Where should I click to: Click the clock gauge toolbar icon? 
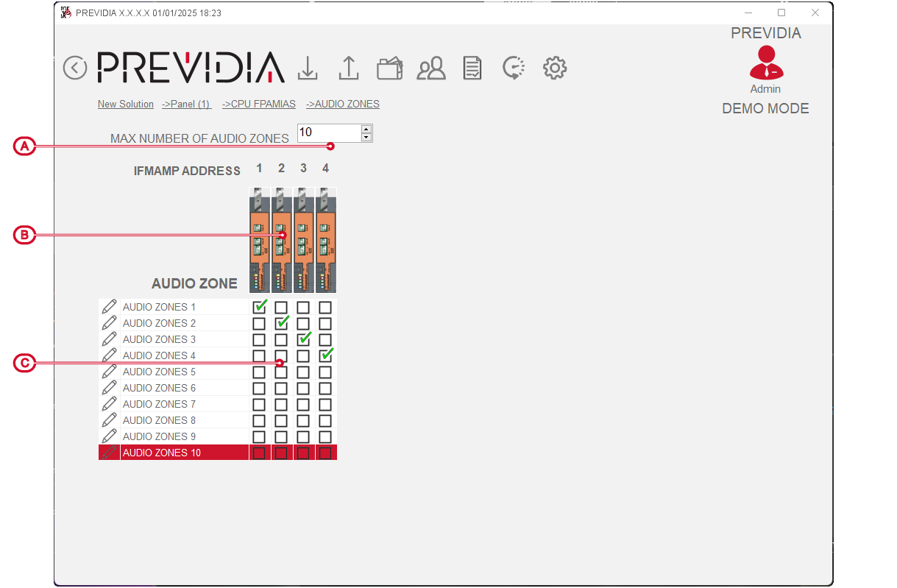[513, 68]
